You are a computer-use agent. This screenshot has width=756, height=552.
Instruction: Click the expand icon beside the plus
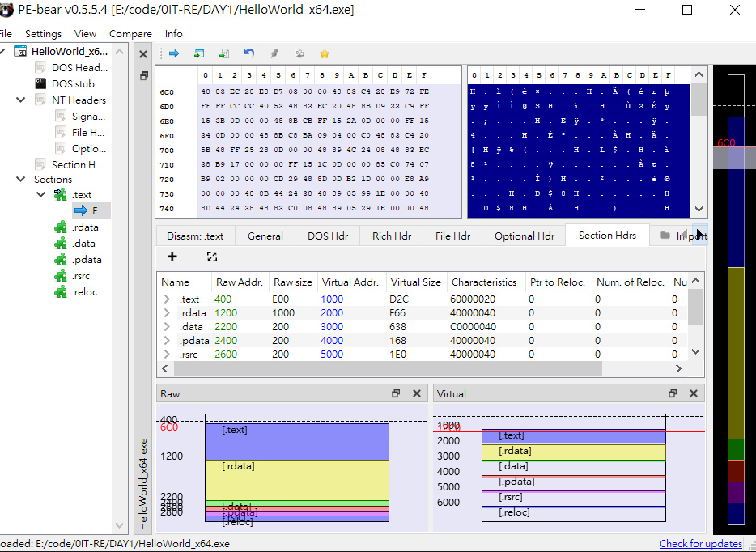click(x=212, y=257)
